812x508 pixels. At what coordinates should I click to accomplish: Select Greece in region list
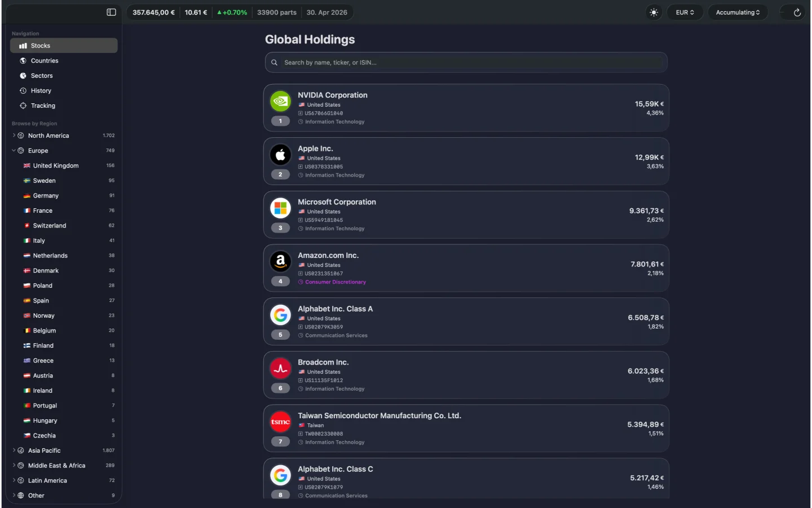click(64, 361)
